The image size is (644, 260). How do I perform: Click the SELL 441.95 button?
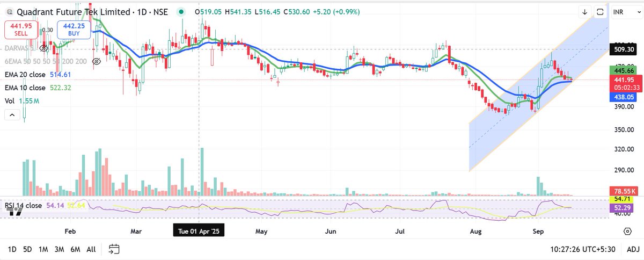20,30
